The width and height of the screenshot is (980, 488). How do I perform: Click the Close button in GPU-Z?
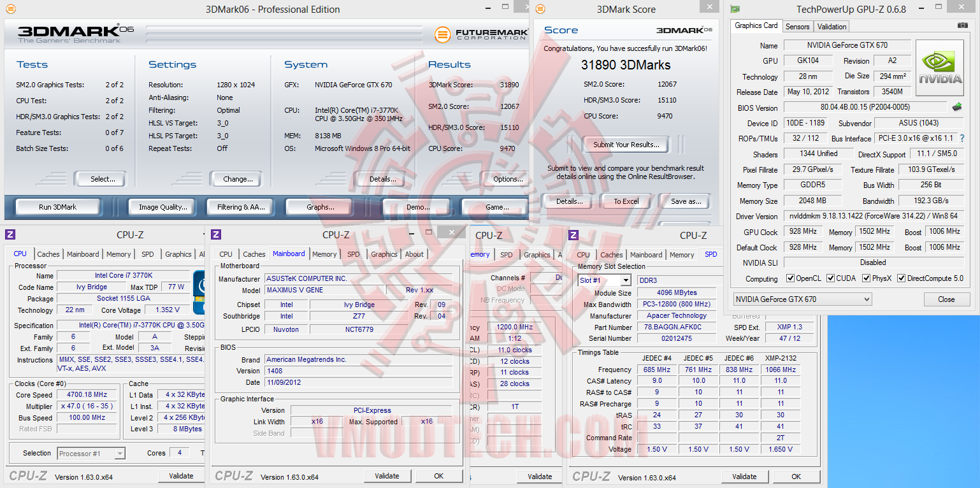click(x=946, y=299)
